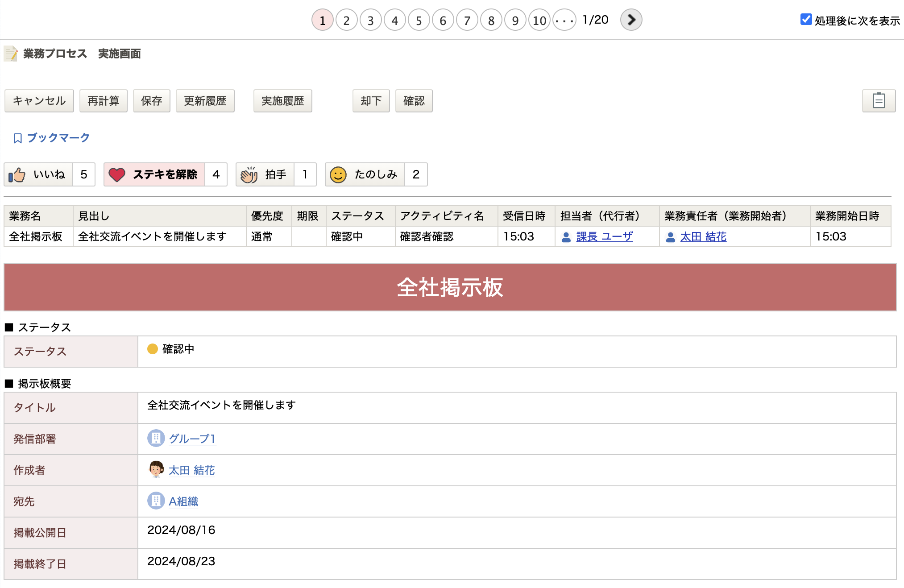Image resolution: width=904 pixels, height=588 pixels.
Task: Click the いいね count number 5
Action: (84, 174)
